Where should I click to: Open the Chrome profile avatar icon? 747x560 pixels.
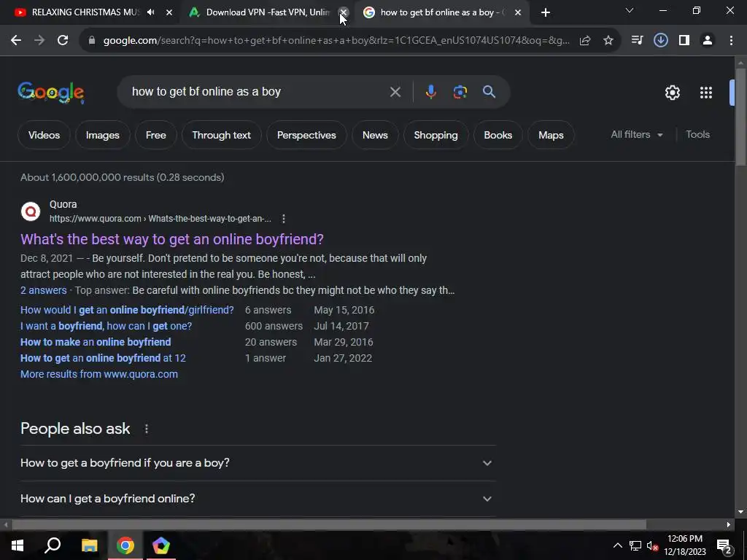(x=708, y=41)
